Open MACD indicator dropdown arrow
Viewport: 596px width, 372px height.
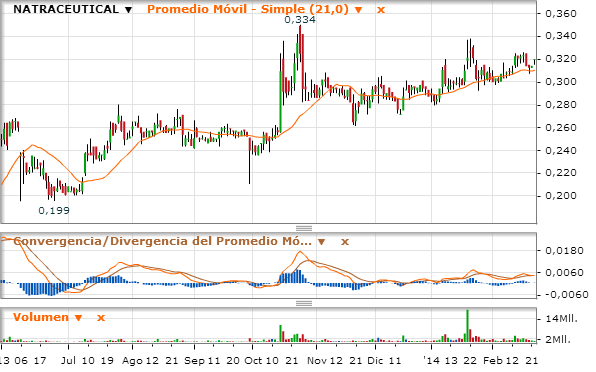click(322, 242)
